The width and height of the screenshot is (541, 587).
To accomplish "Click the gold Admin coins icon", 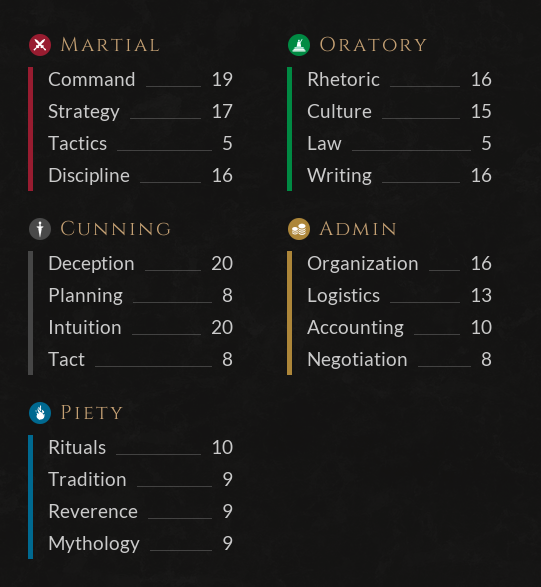I will tap(299, 229).
